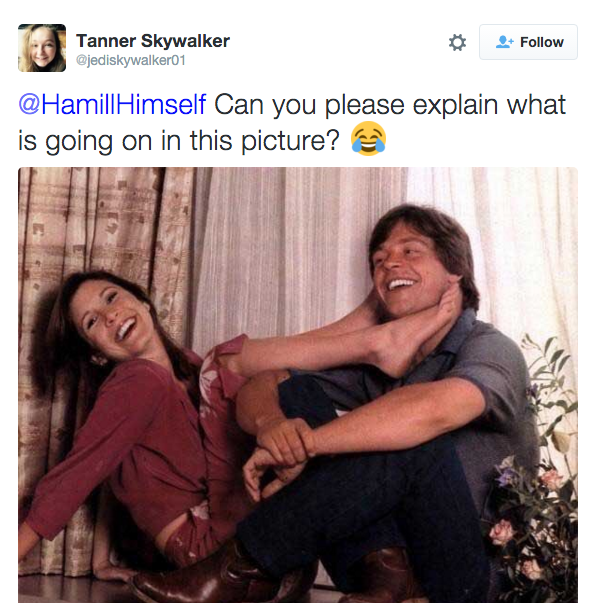This screenshot has width=599, height=603.
Task: Click the word 'Follow' label text
Action: (542, 42)
